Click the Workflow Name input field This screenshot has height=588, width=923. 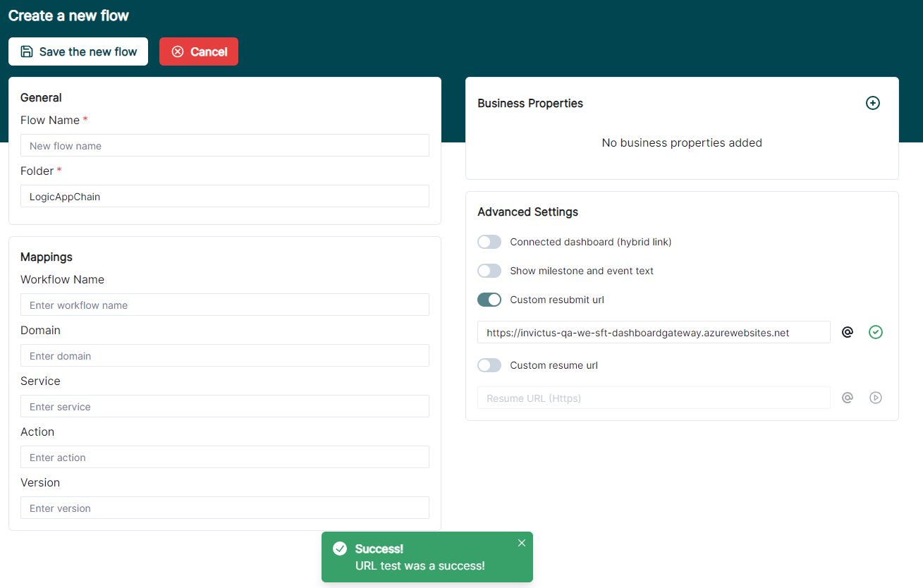point(224,305)
